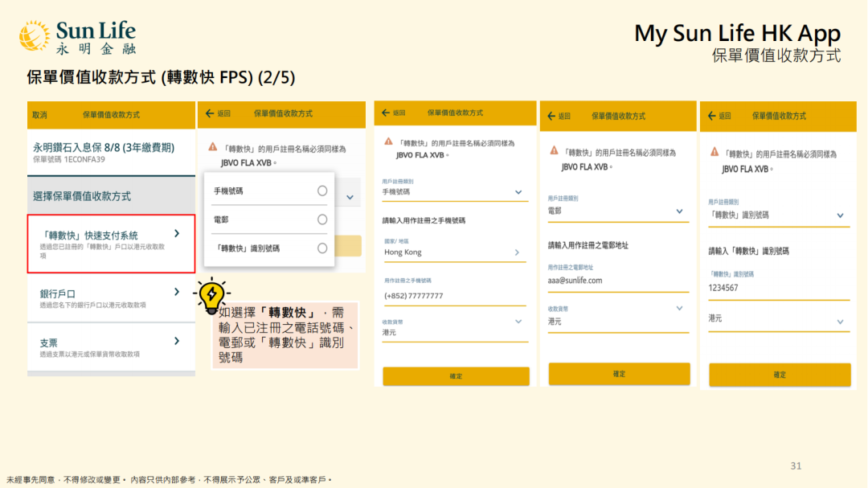Expand dropdown chevron behind the radio popup
The height and width of the screenshot is (488, 868).
point(350,197)
